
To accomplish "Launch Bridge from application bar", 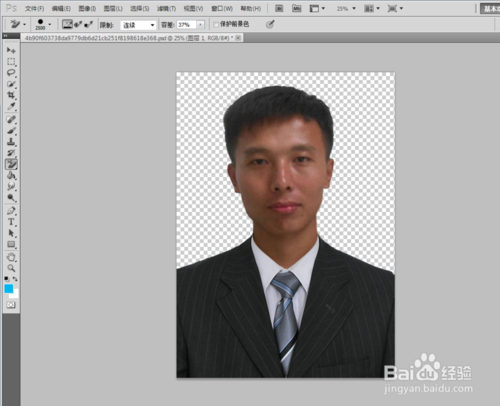I will pos(279,8).
